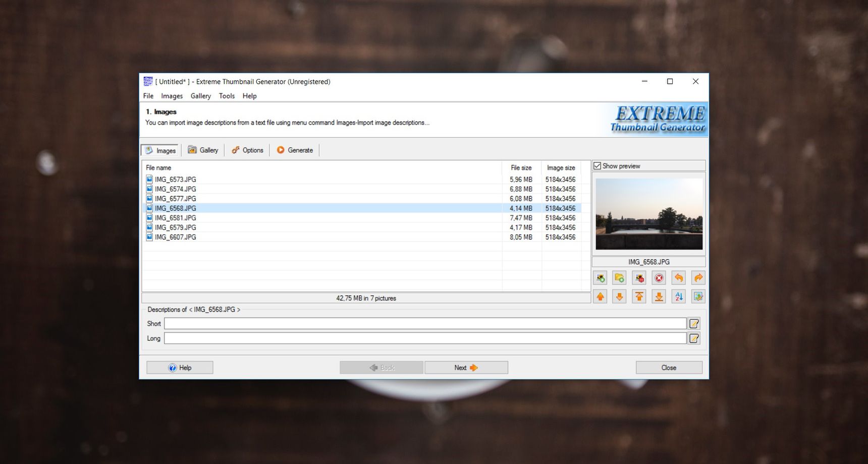Sort by the File name column header

click(322, 167)
